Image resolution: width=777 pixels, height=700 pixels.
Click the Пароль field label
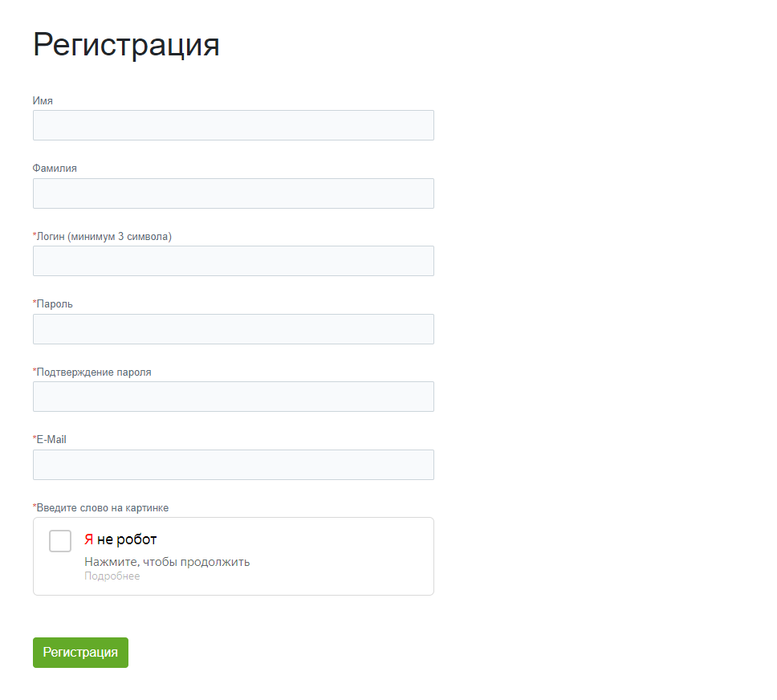click(55, 304)
